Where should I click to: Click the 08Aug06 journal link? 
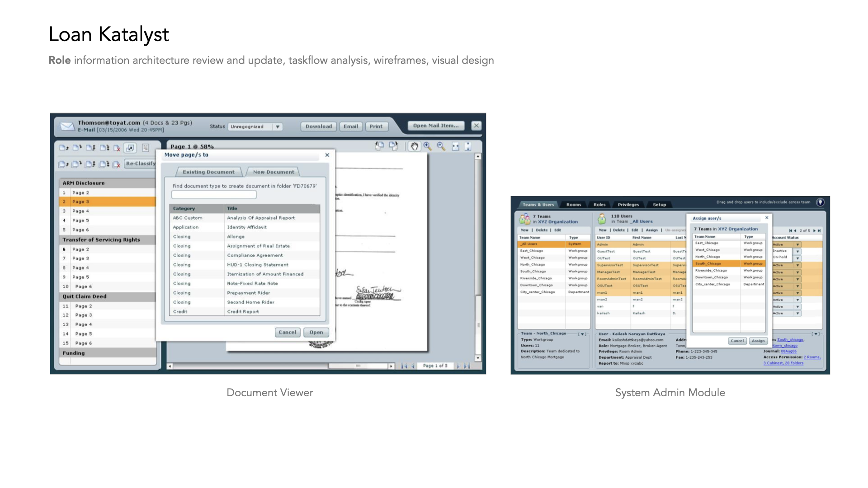[x=789, y=351]
